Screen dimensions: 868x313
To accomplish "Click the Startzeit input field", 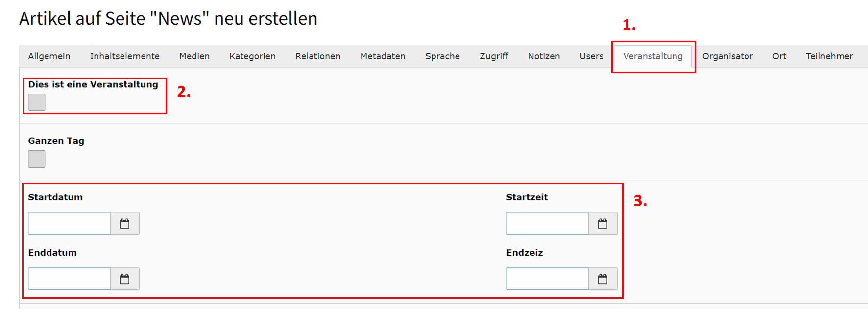I will pos(548,224).
